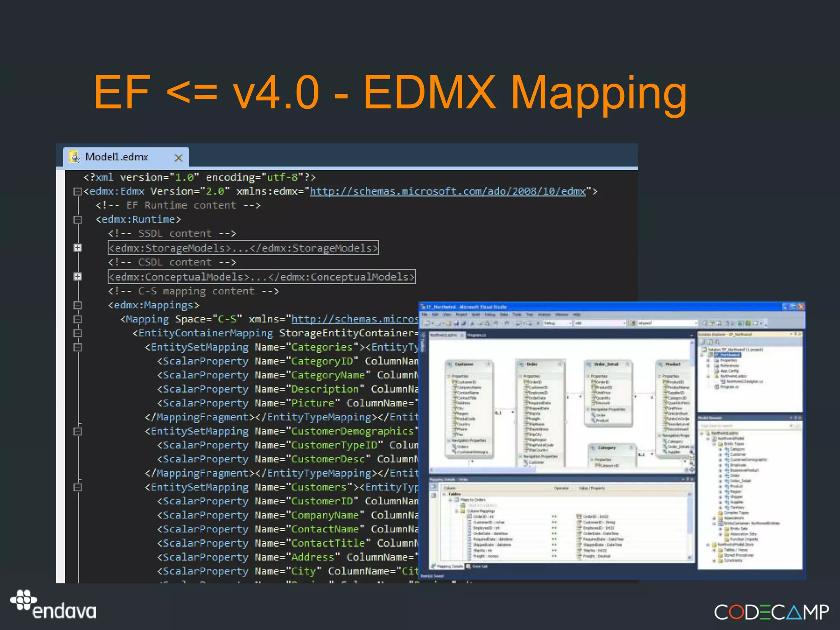Screen dimensions: 840x630
Task: Switch to Mapping Details bottom tab
Action: [x=447, y=566]
